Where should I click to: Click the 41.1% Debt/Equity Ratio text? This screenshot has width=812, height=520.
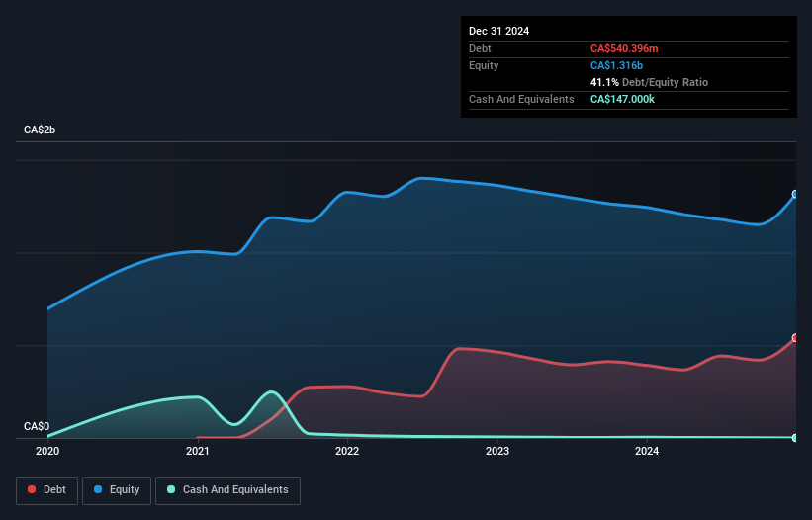[x=649, y=82]
